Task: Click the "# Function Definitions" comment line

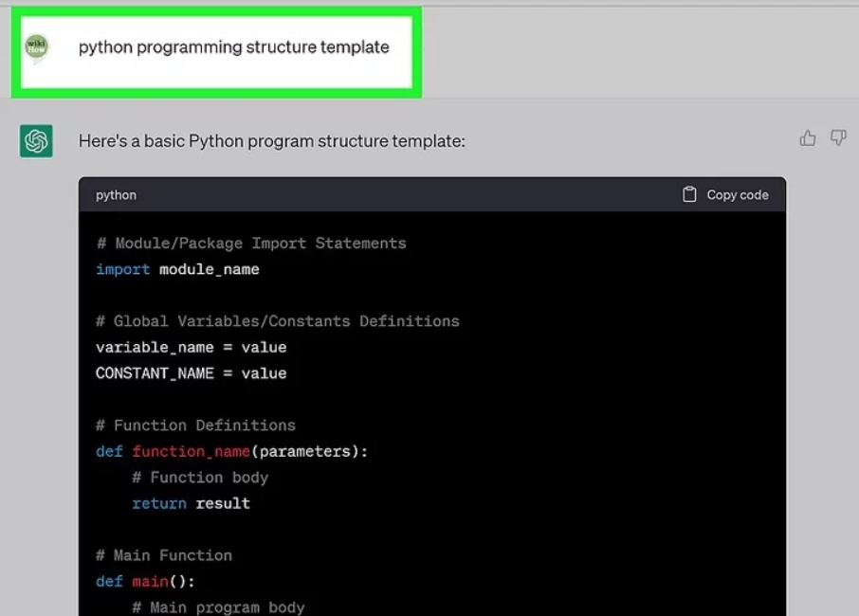Action: 195,426
